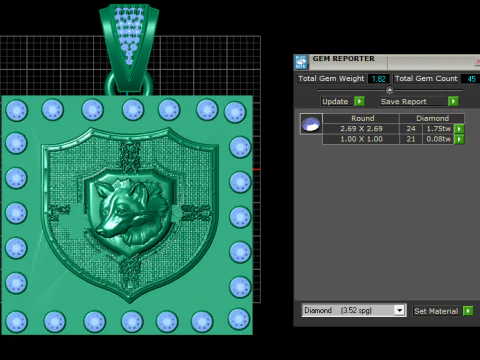The image size is (480, 360).
Task: Click the green arrow on the 1.75tw row
Action: tap(459, 129)
